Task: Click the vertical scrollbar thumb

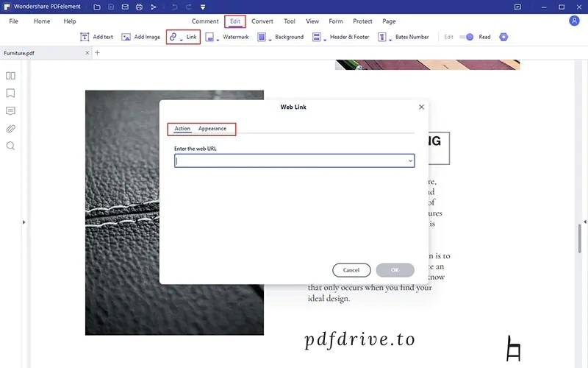Action: [580, 238]
